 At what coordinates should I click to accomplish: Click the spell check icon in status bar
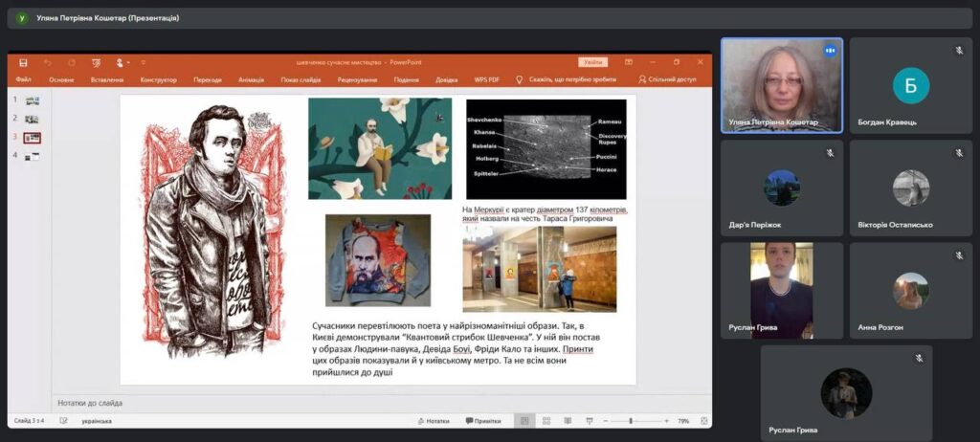[x=63, y=421]
